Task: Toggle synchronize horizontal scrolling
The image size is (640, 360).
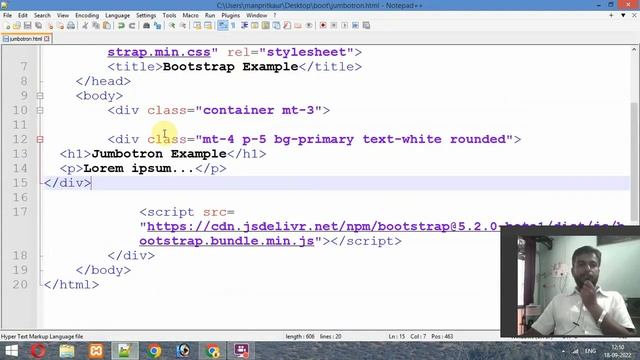Action: 208,25
